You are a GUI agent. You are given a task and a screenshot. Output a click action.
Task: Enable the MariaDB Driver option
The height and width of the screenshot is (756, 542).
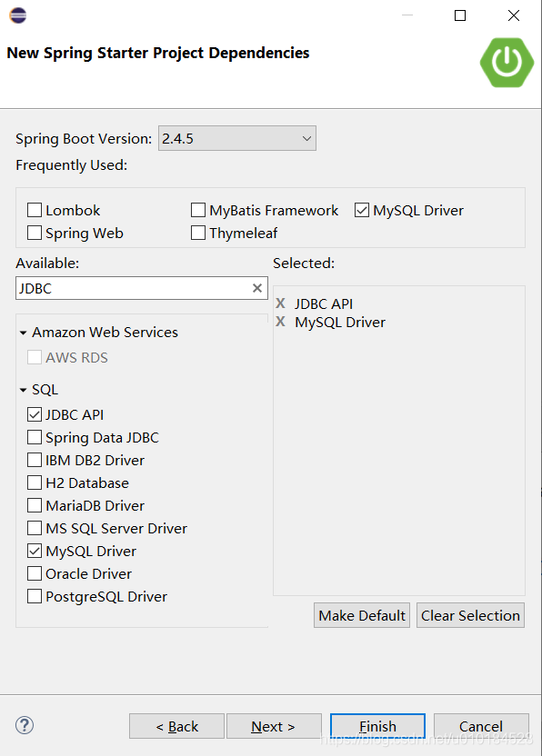(35, 505)
